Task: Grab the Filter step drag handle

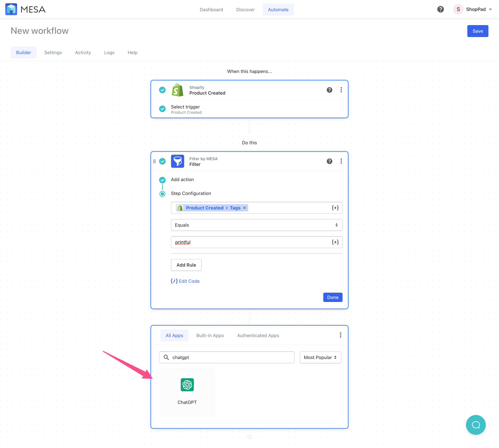Action: pos(154,161)
